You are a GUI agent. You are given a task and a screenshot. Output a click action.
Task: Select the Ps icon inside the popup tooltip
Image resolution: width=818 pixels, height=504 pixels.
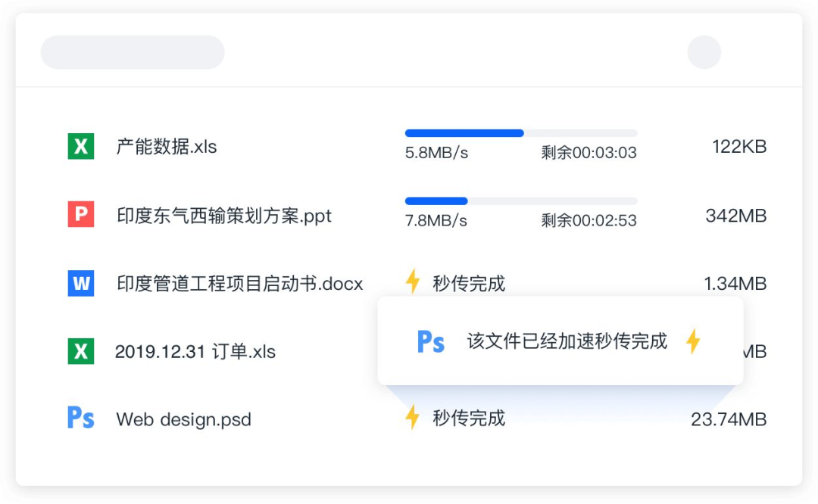tap(429, 341)
